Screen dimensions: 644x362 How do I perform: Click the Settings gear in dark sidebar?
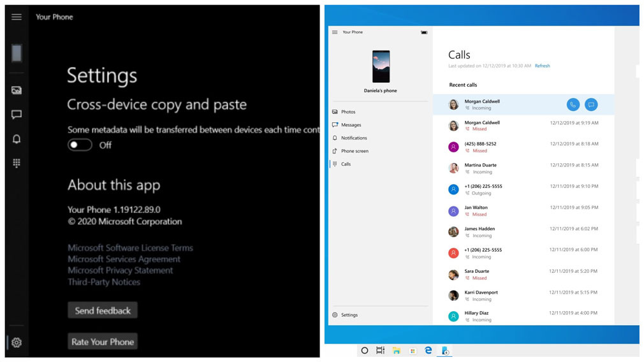(x=17, y=342)
